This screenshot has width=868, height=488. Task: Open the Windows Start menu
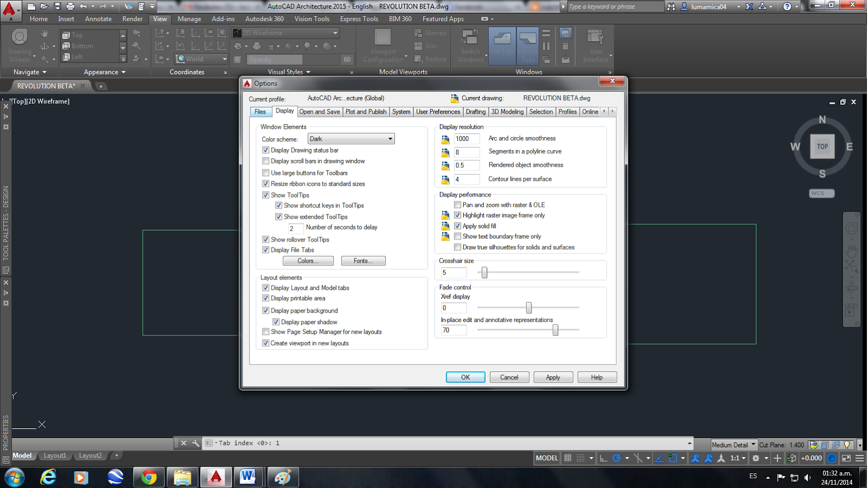pyautogui.click(x=15, y=478)
